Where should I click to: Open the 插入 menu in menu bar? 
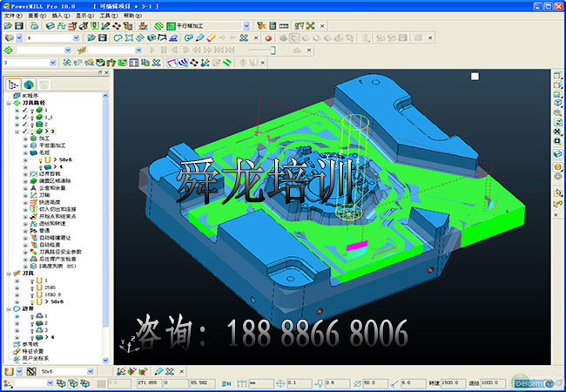61,16
